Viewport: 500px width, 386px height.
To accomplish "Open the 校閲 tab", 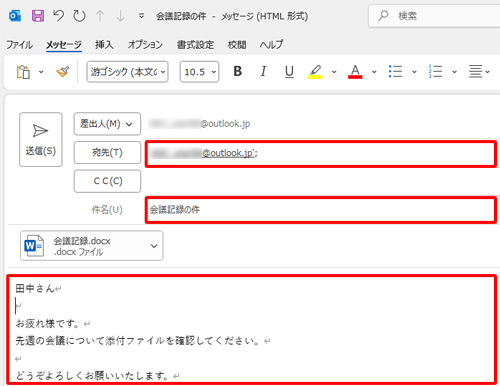I will pyautogui.click(x=237, y=45).
